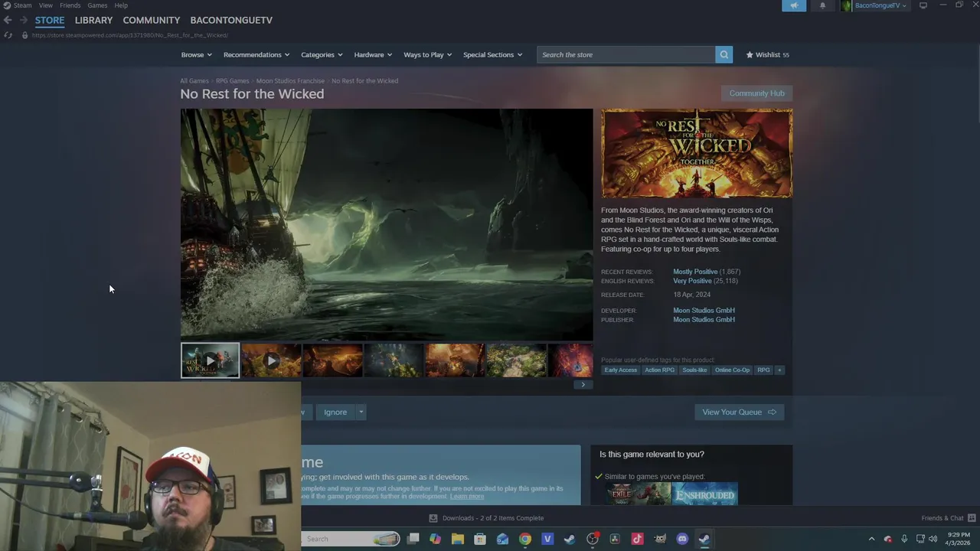The height and width of the screenshot is (551, 980).
Task: Open the BACONTONGUETV profile tab
Action: click(231, 20)
